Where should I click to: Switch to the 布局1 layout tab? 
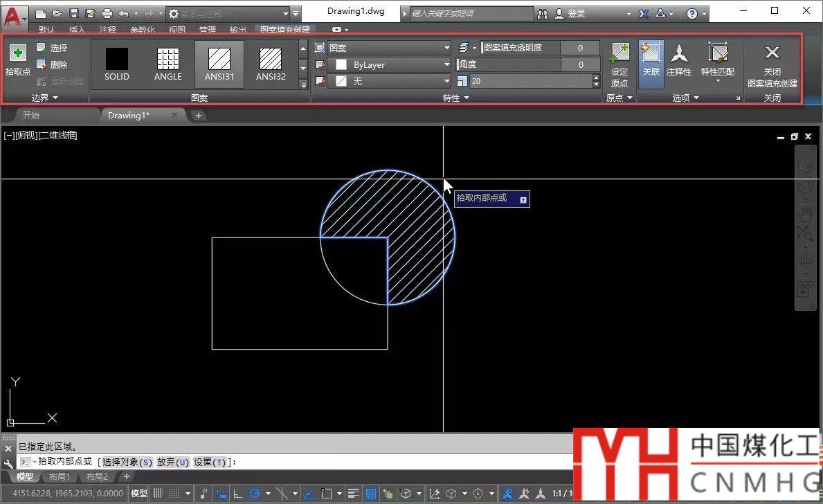tap(59, 477)
